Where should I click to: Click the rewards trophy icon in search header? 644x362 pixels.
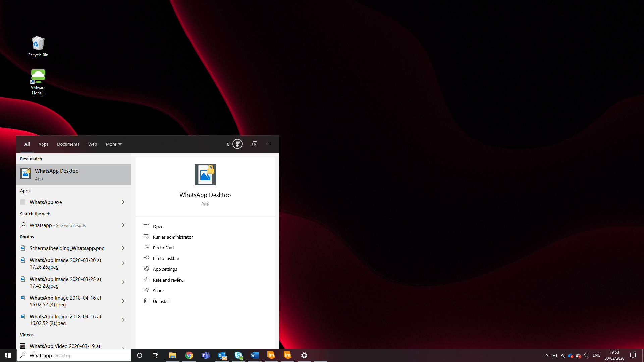coord(237,144)
